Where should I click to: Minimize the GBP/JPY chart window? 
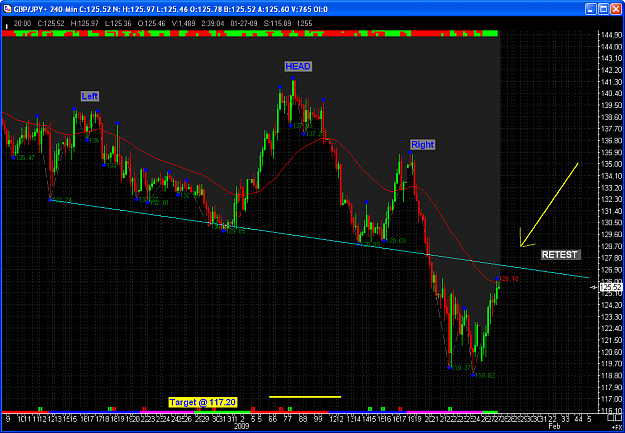592,9
